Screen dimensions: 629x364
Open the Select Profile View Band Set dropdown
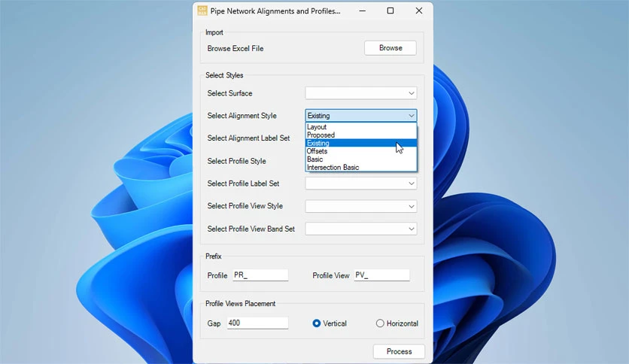pos(360,229)
